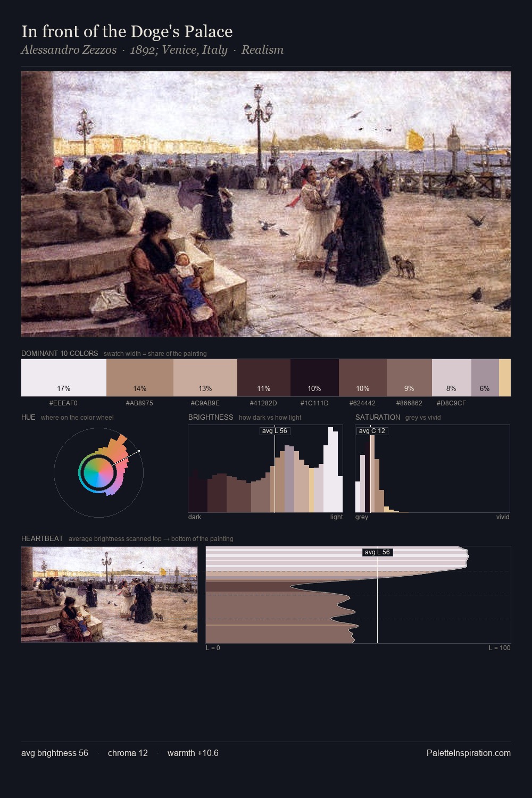532x798 pixels.
Task: Select the #EEEAF0 17% color swatch
Action: [x=64, y=378]
